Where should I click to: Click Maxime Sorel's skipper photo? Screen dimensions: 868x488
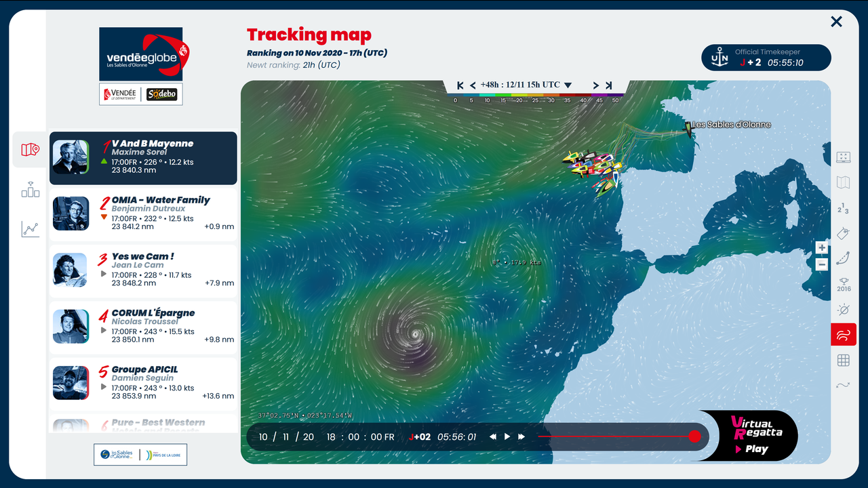click(71, 157)
